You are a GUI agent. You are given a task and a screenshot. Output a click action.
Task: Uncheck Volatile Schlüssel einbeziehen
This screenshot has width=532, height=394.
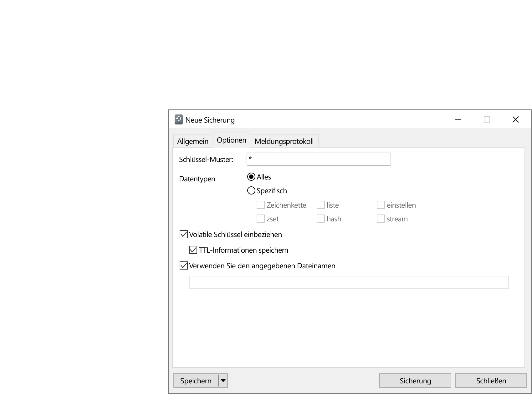coord(184,234)
